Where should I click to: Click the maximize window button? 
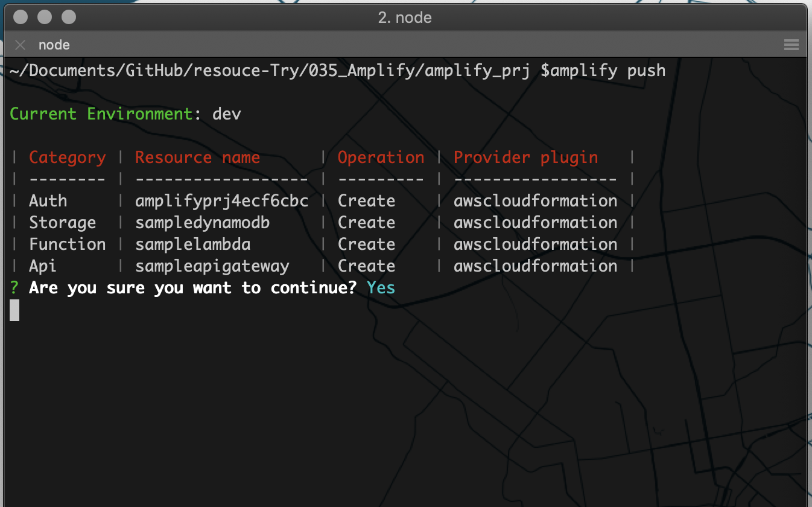(x=69, y=17)
